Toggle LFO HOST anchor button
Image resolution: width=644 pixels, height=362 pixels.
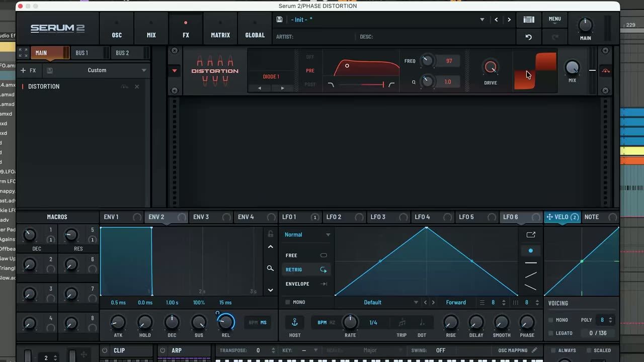[295, 322]
